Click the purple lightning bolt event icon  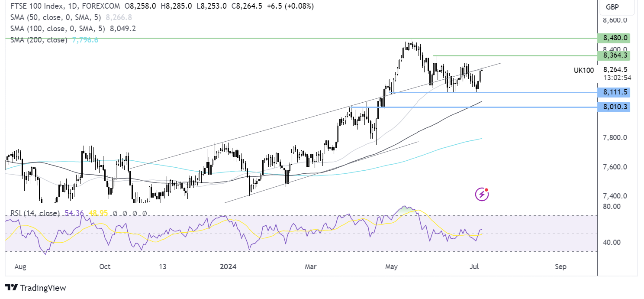(482, 194)
